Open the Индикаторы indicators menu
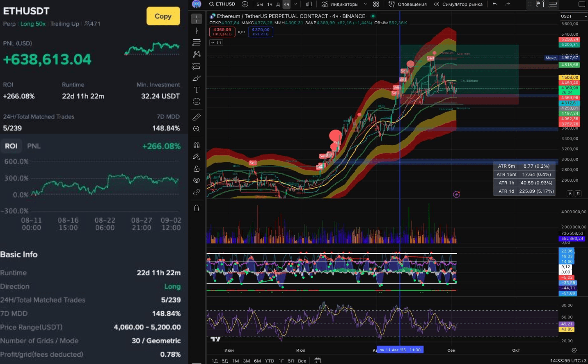588x364 pixels. [x=340, y=4]
